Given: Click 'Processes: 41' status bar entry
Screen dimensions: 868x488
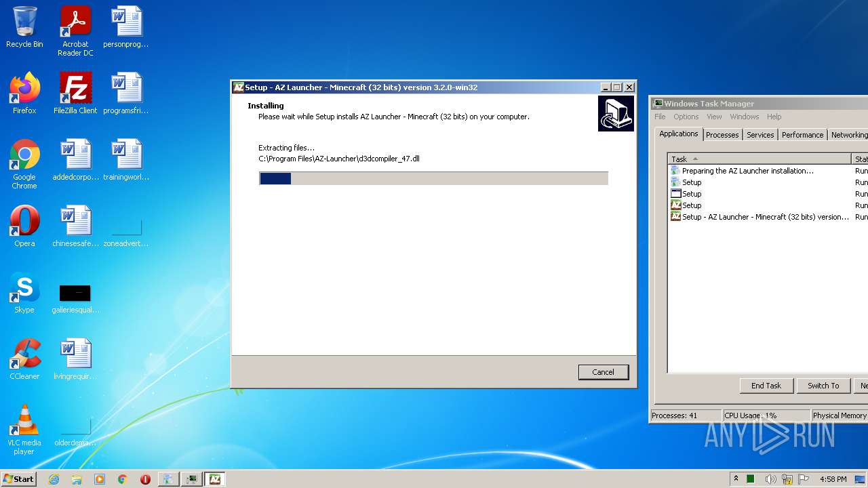Looking at the screenshot, I should 686,415.
